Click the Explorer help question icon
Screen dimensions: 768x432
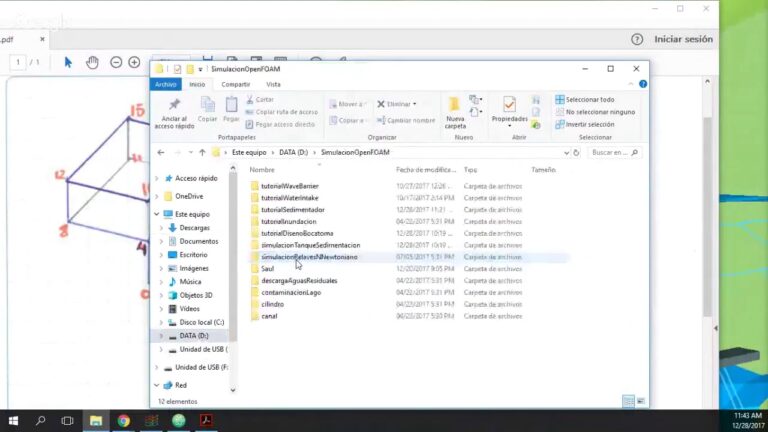[x=643, y=84]
